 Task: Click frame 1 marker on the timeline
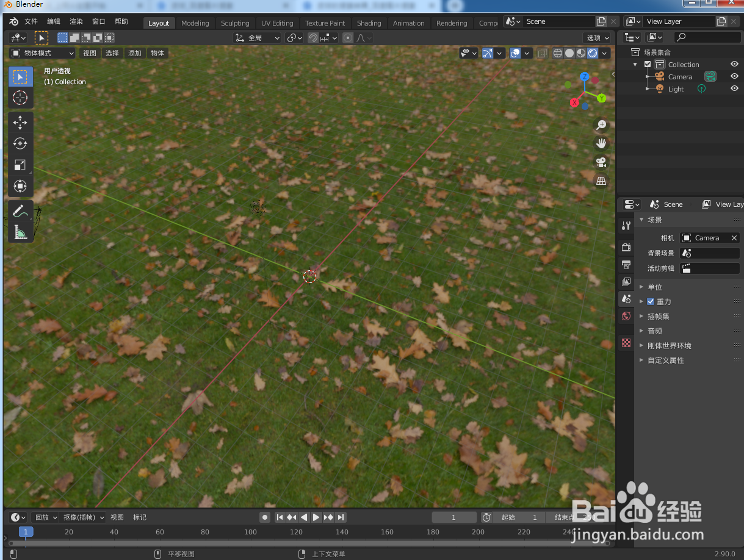pos(26,532)
